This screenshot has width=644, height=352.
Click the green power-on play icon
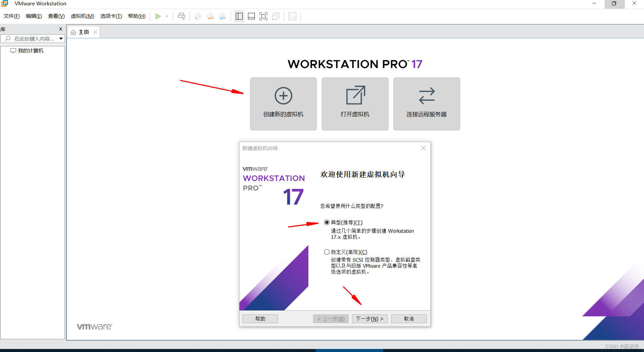(x=158, y=16)
